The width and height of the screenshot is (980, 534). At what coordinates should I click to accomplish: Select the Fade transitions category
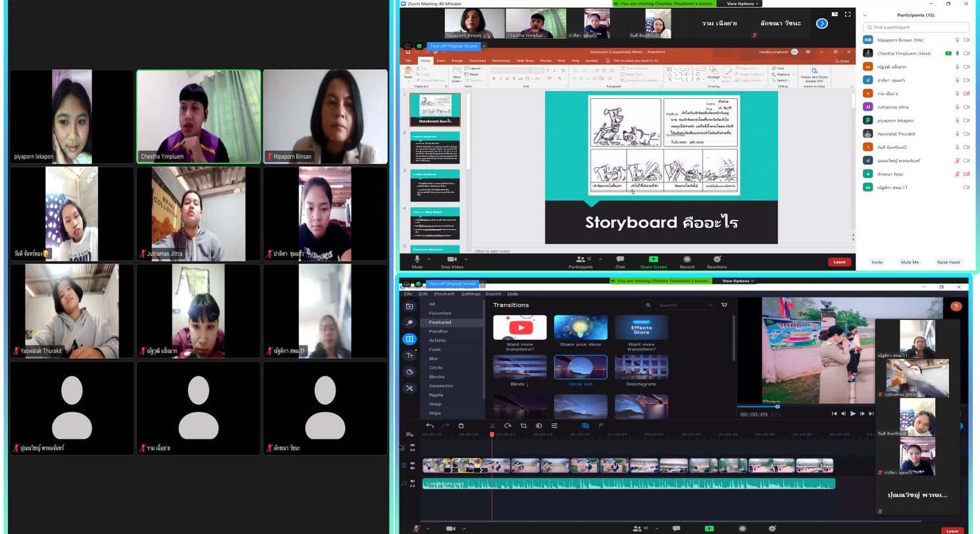pos(435,350)
